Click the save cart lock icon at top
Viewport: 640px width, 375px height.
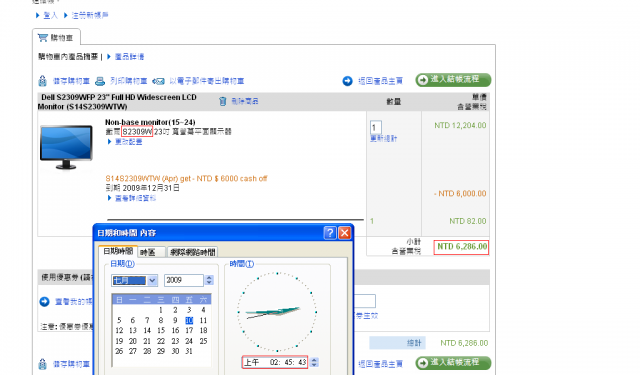tap(42, 81)
